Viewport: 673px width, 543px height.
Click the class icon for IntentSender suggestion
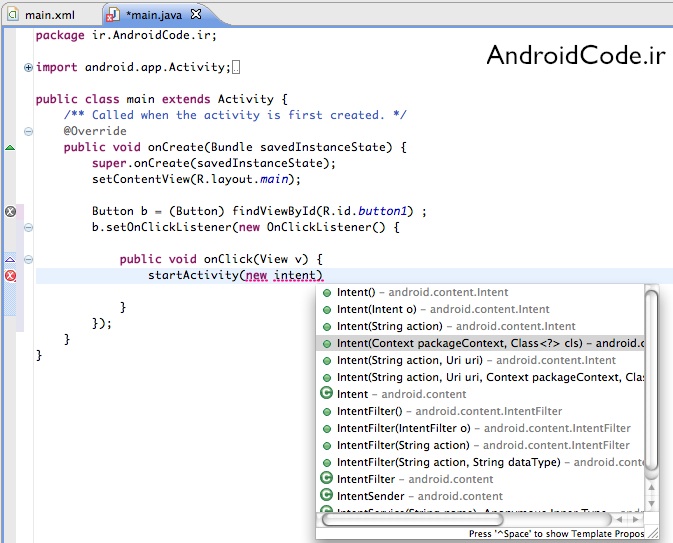pos(326,496)
